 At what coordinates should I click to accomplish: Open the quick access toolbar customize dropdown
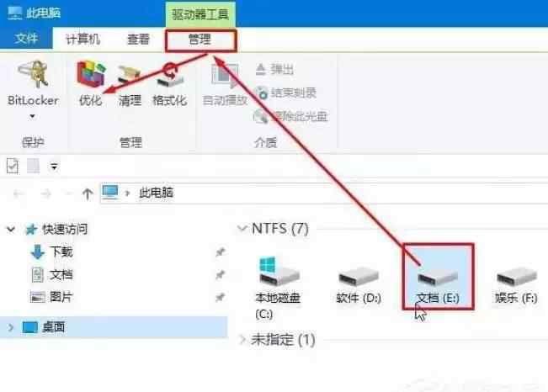click(54, 167)
